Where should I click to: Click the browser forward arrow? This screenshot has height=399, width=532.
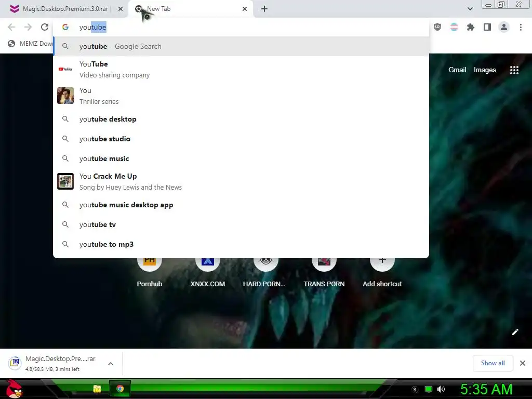click(28, 27)
